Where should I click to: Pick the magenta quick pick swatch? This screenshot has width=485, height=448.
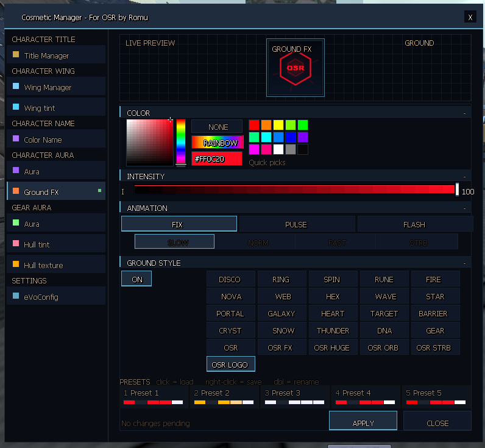pos(254,149)
